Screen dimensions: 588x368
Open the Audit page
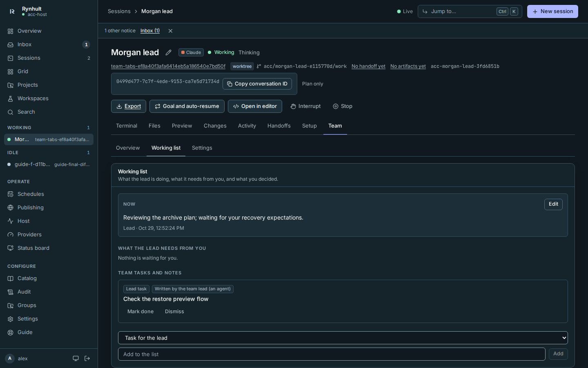[x=49, y=292]
